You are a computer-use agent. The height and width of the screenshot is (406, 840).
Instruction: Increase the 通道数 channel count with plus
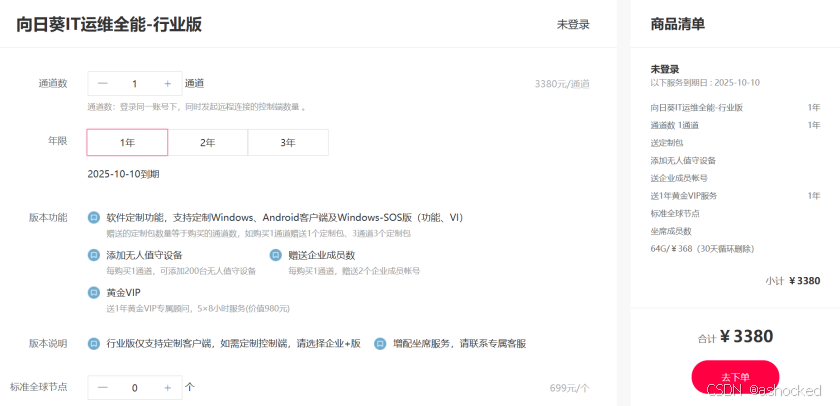(168, 84)
